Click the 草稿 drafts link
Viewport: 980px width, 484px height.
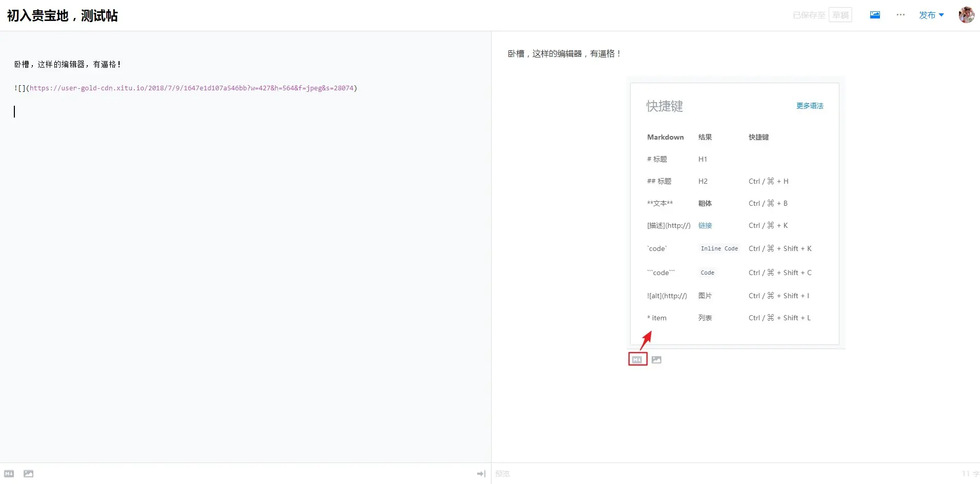coord(840,15)
